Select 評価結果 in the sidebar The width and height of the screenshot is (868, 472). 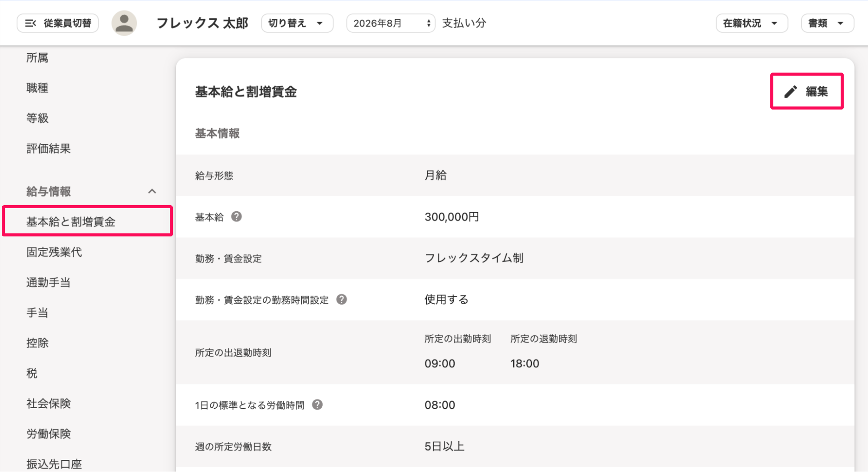coord(49,149)
